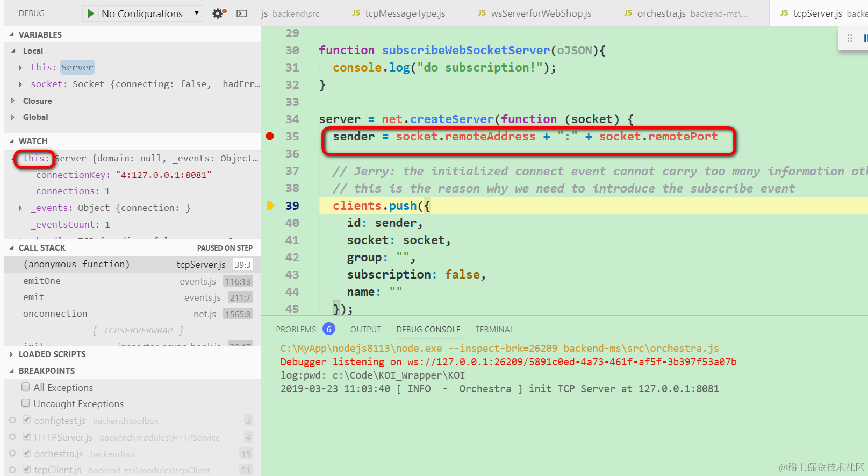The height and width of the screenshot is (476, 868).
Task: Select the _eventsCount watch entry
Action: pos(132,225)
